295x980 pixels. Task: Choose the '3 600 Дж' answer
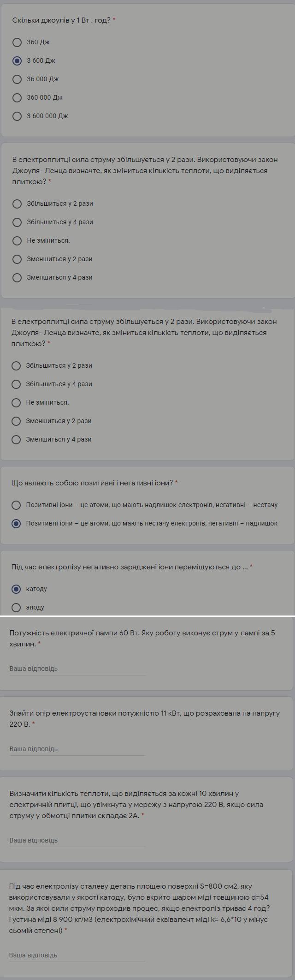(x=17, y=61)
